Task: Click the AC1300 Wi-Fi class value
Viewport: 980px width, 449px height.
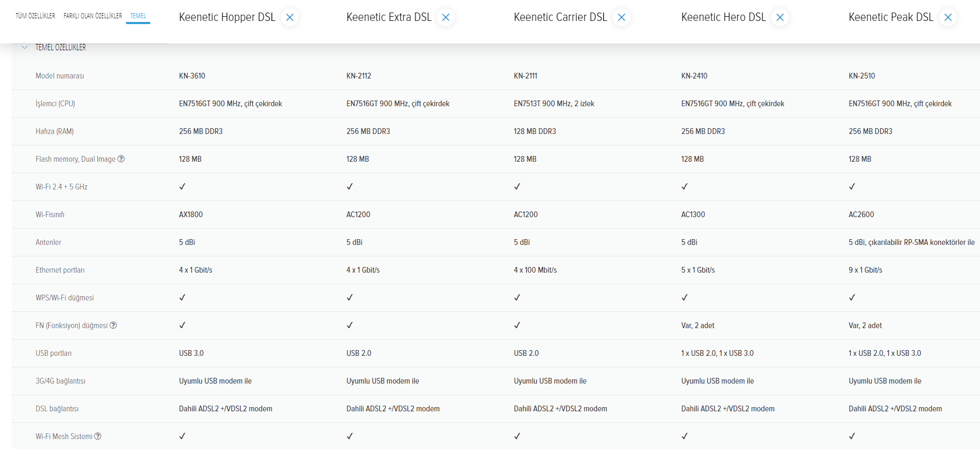Action: (x=693, y=215)
